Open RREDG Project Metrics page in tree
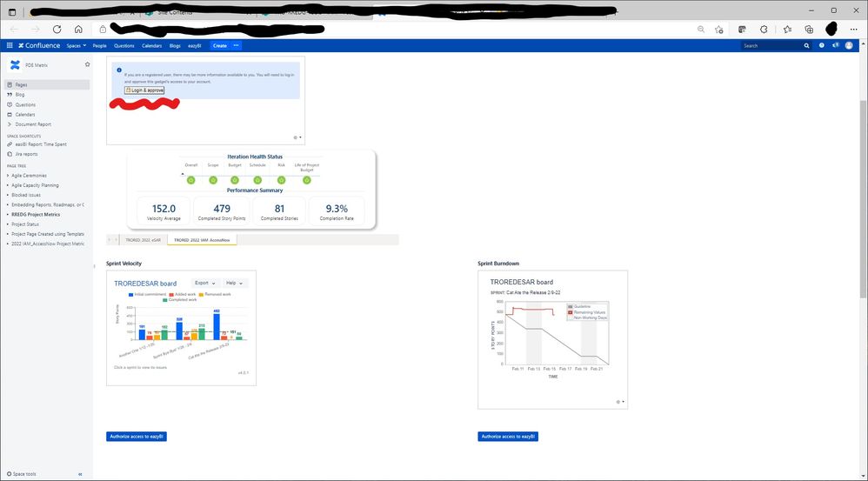 coord(36,214)
